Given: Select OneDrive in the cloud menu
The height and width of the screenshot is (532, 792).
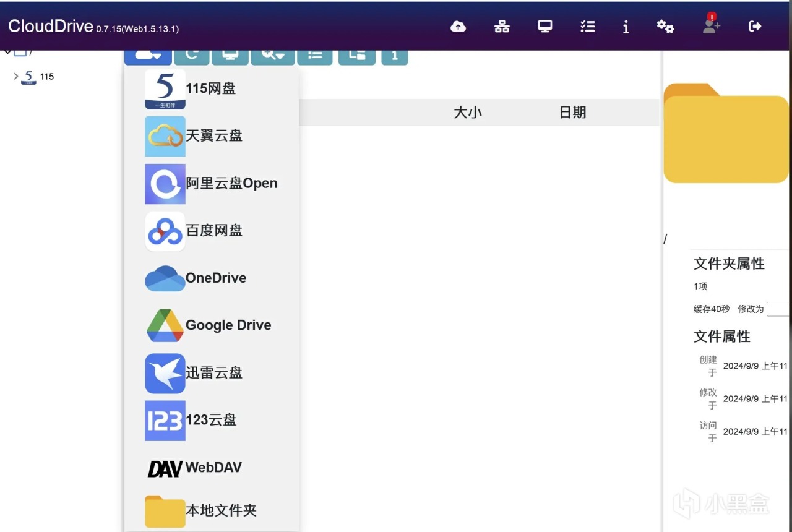Looking at the screenshot, I should point(212,278).
